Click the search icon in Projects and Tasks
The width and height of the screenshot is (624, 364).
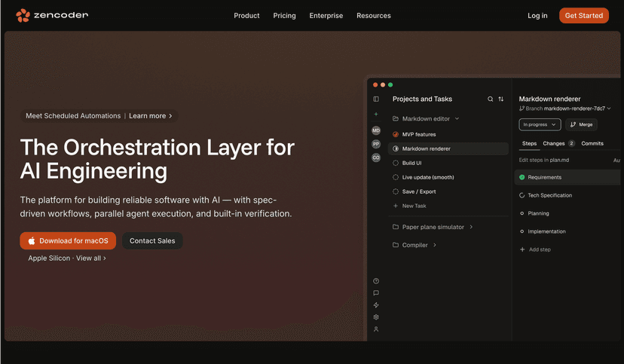pyautogui.click(x=491, y=99)
